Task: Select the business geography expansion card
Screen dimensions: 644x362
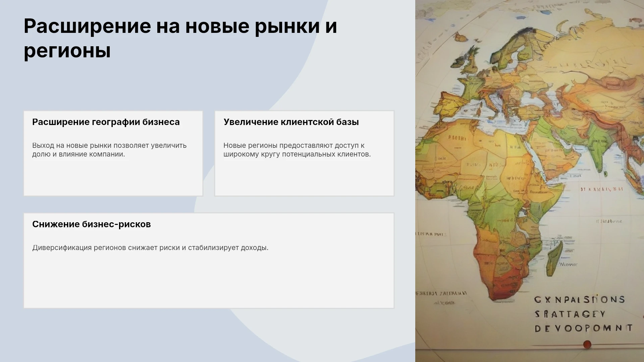Action: (x=113, y=154)
